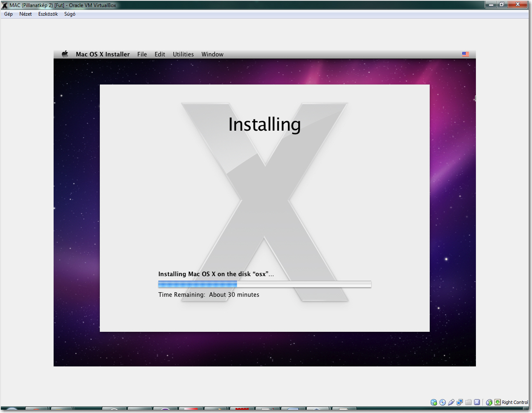This screenshot has width=532, height=413.
Task: Open the Utilities menu
Action: (183, 54)
